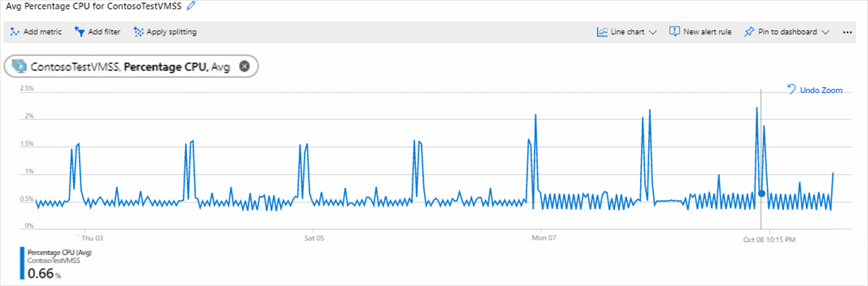Click the New alert rule icon
868x286 pixels.
(x=674, y=32)
